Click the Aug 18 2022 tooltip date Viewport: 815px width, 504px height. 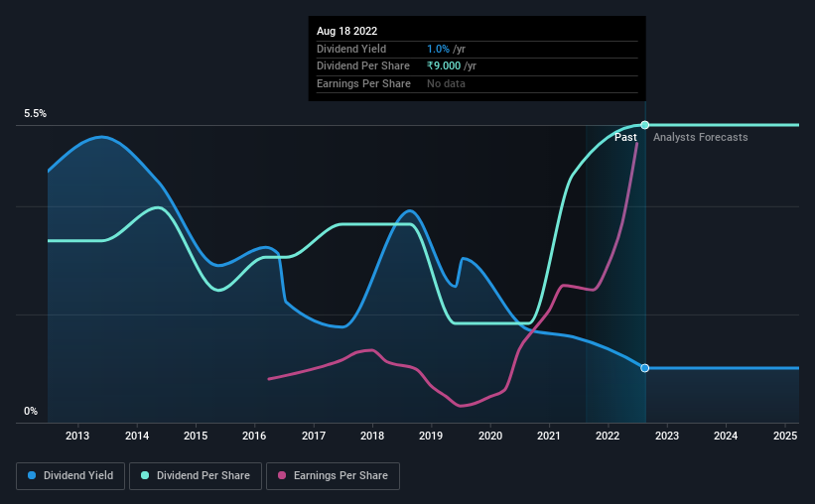tap(346, 31)
